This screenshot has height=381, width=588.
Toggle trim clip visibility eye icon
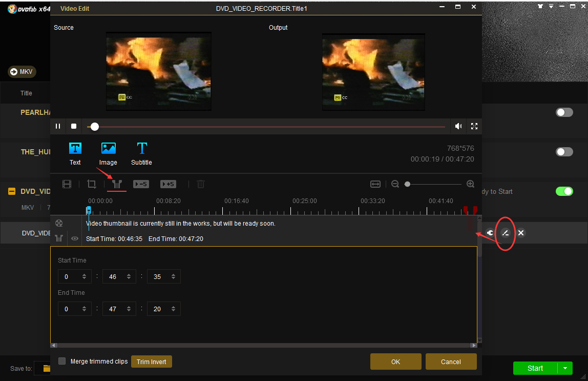tap(75, 238)
